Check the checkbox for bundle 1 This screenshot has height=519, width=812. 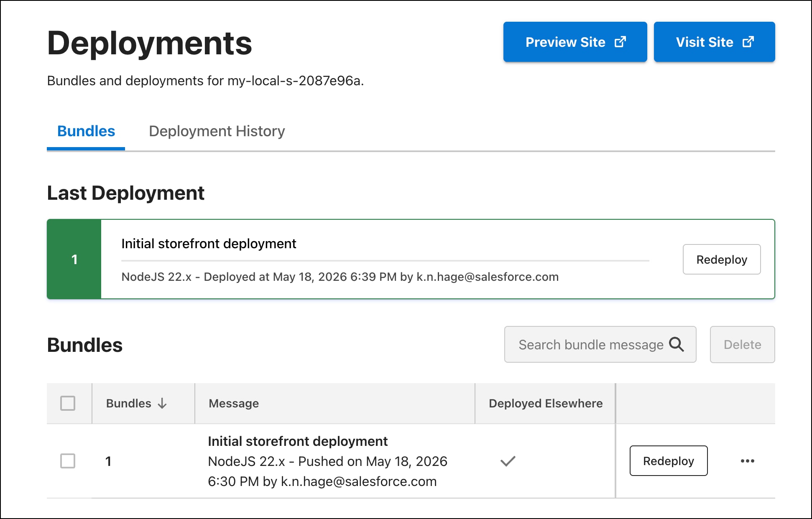coord(68,461)
